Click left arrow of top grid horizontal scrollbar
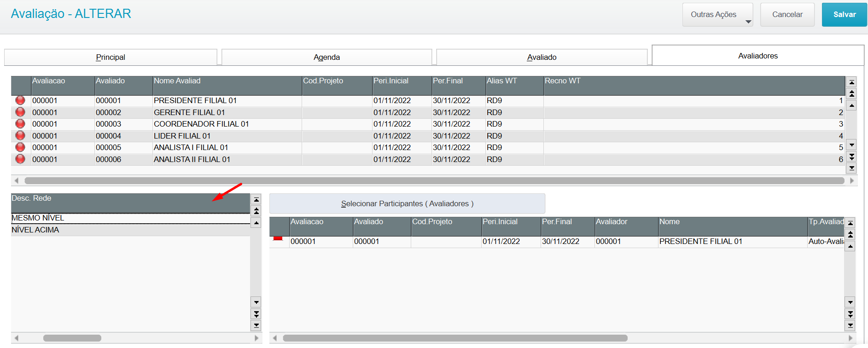Image resolution: width=868 pixels, height=348 pixels. 17,180
